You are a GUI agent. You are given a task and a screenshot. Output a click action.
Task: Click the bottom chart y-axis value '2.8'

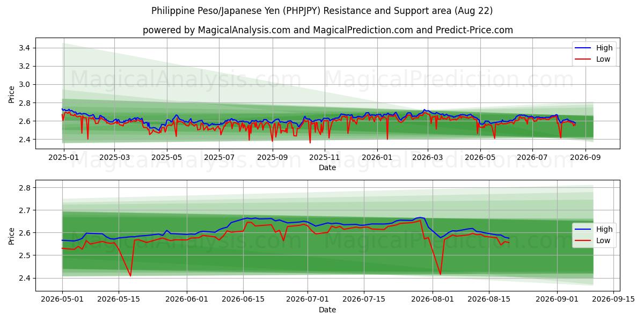tap(25, 188)
